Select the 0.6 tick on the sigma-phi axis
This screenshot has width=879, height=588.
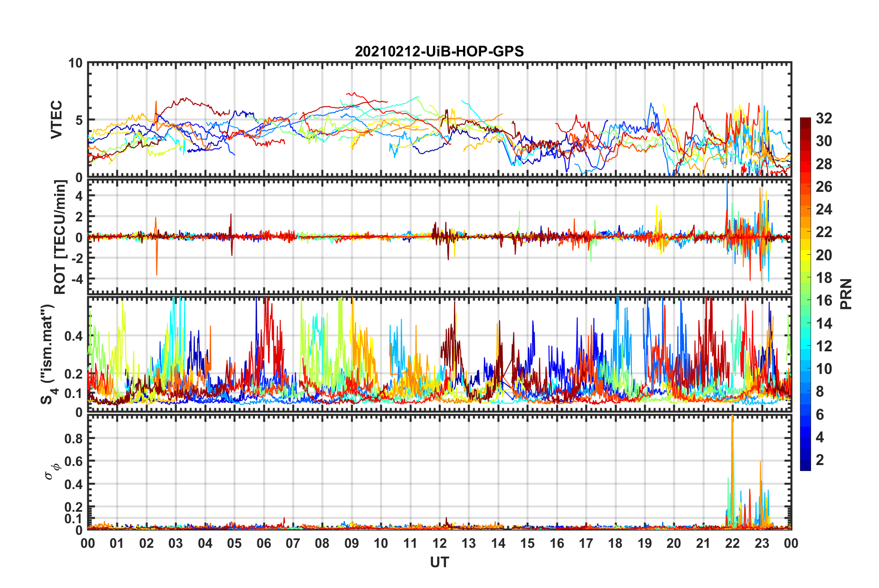coord(73,461)
